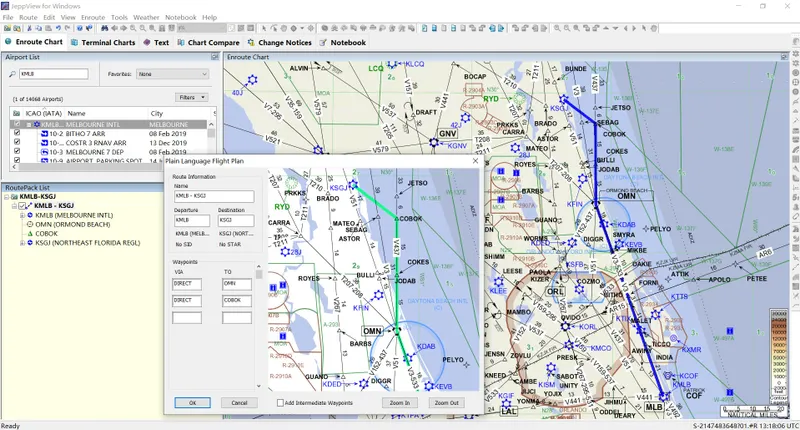Open the Weather menu
The image size is (800, 430).
pyautogui.click(x=146, y=17)
